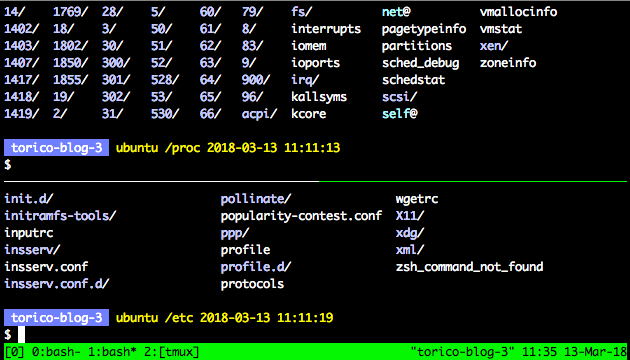Screen dimensions: 630x360
Task: Click the profile.d/ directory entry
Action: [x=256, y=266]
